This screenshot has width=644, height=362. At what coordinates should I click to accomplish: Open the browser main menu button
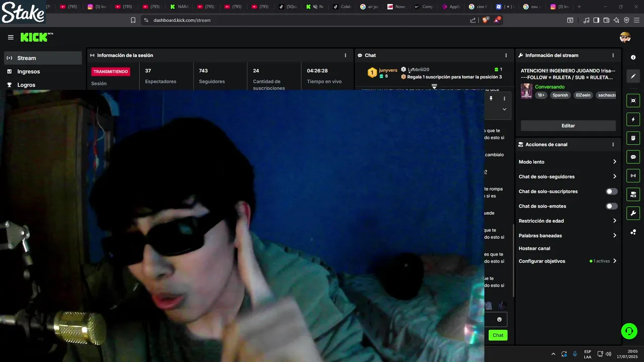636,20
